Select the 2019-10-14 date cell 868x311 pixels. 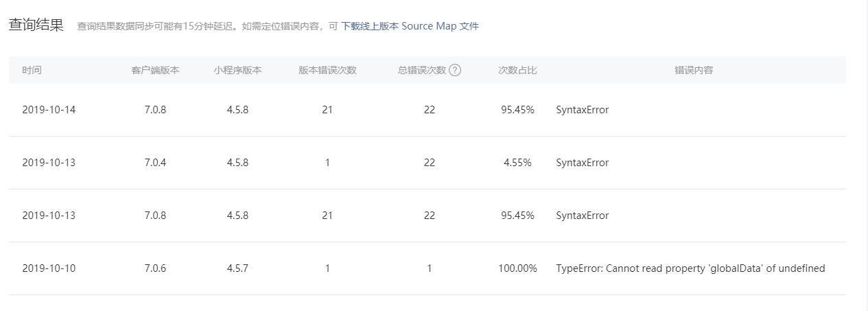[49, 110]
